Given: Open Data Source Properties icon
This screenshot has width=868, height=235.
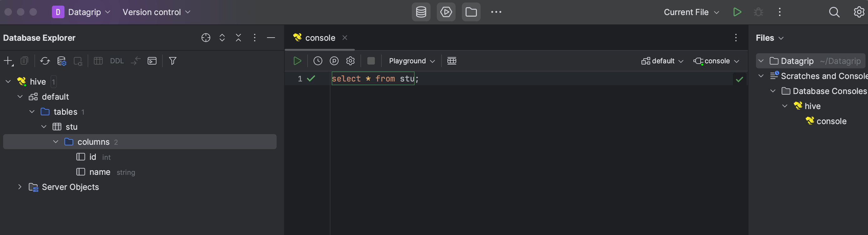Looking at the screenshot, I should click(x=62, y=61).
